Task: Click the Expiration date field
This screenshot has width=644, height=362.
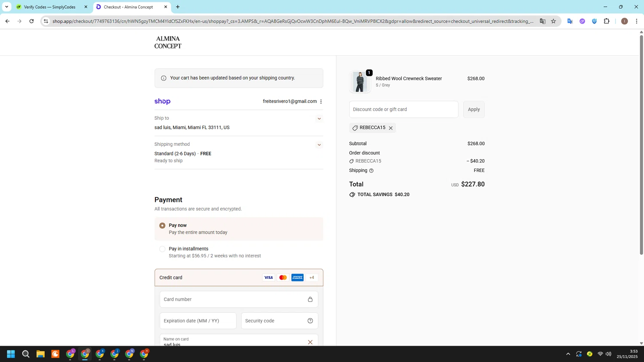Action: click(198, 321)
